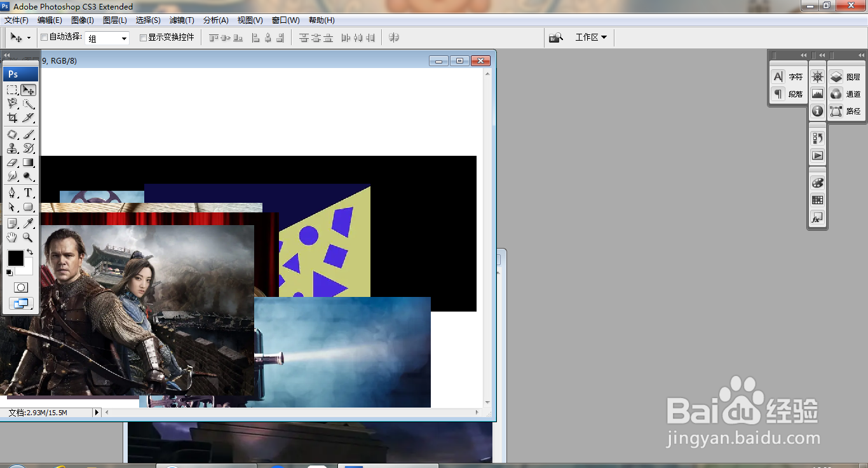Open the 滤镜(T) menu
The width and height of the screenshot is (868, 468).
tap(182, 20)
